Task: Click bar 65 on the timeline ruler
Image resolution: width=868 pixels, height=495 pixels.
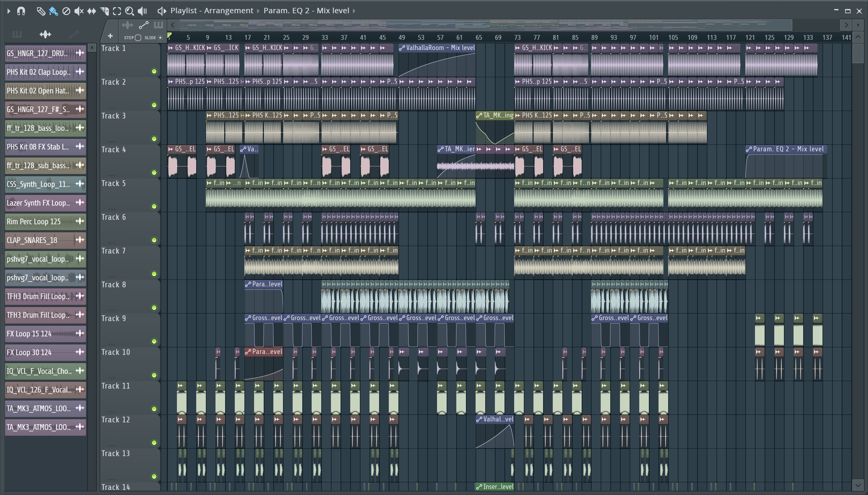Action: coord(479,37)
